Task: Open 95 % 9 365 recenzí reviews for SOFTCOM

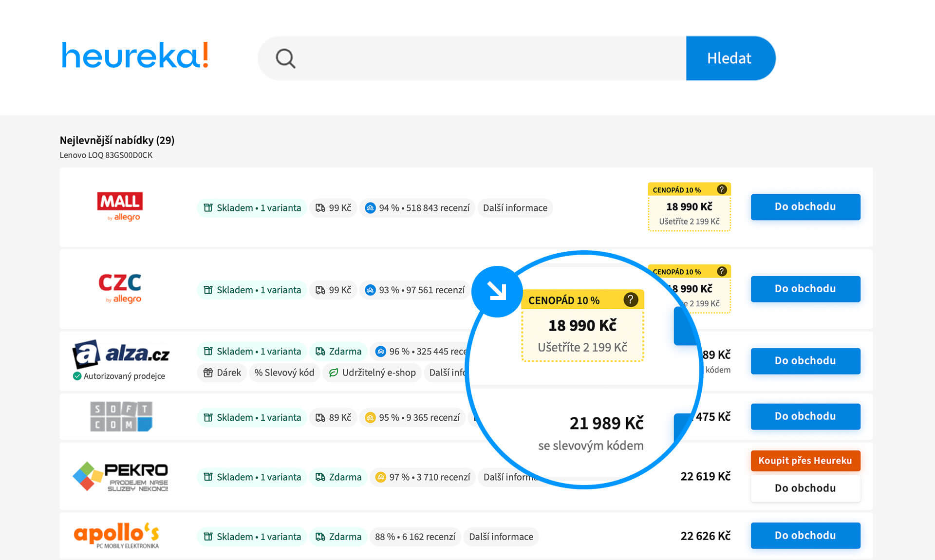Action: coord(412,417)
